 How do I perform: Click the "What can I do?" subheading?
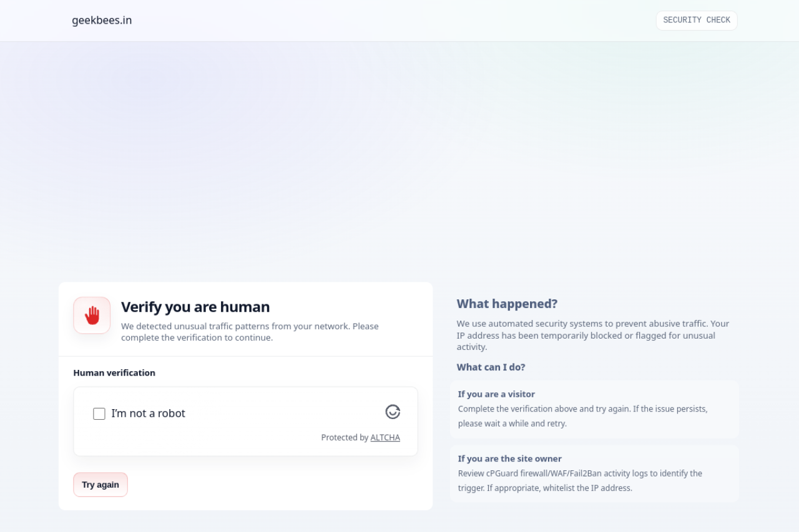tap(491, 367)
